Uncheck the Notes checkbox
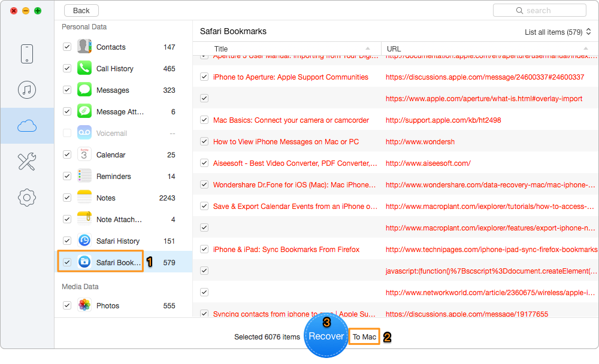The width and height of the screenshot is (599, 364). click(x=67, y=198)
